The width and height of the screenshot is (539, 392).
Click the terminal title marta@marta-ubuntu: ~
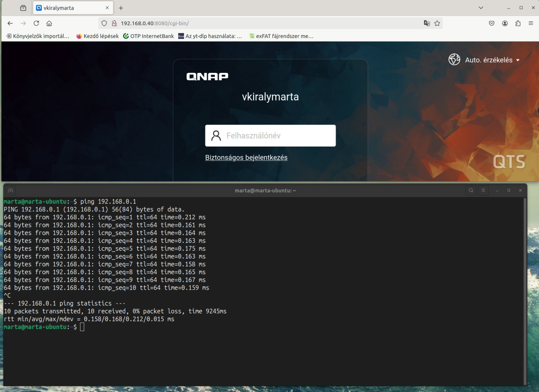pos(265,190)
